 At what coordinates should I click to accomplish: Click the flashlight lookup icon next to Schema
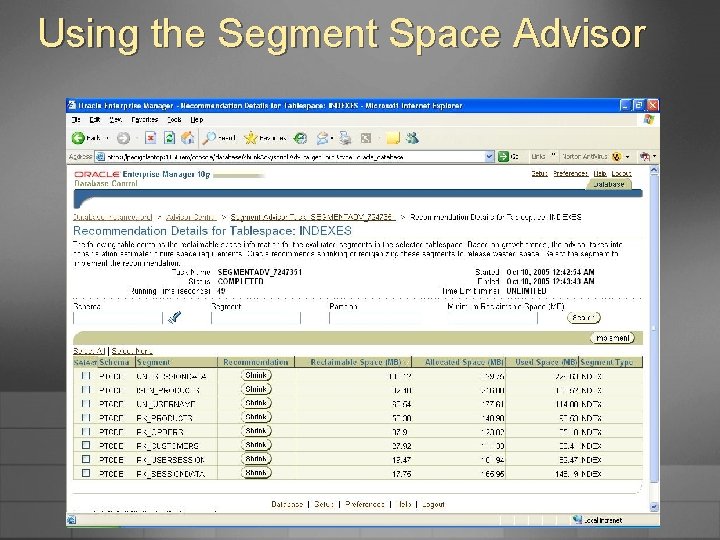pyautogui.click(x=174, y=317)
